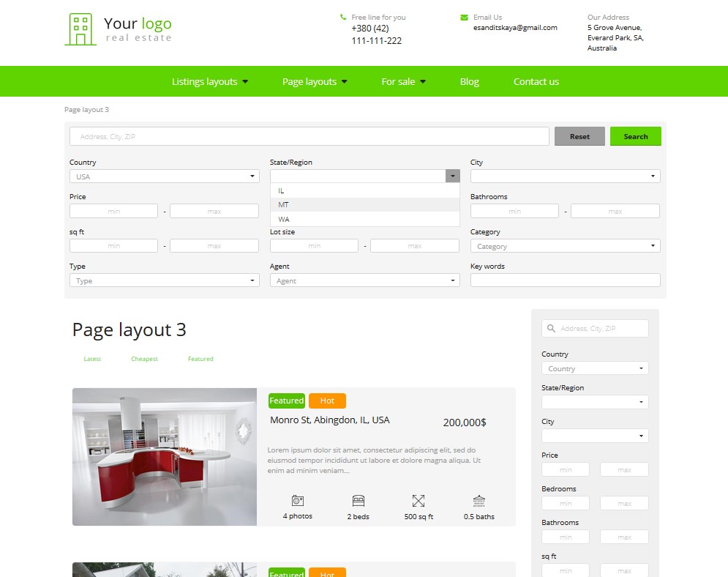The image size is (728, 577).
Task: Sort listings by Featured
Action: coord(200,359)
